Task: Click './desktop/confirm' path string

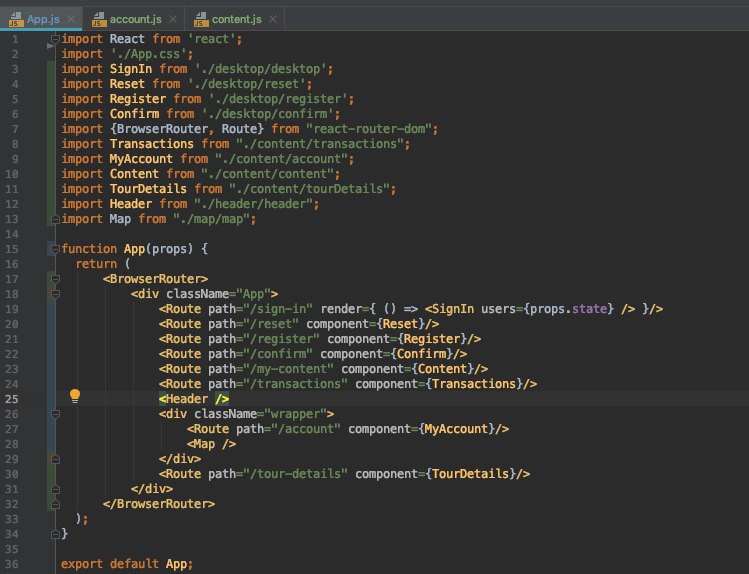Action: pyautogui.click(x=268, y=114)
